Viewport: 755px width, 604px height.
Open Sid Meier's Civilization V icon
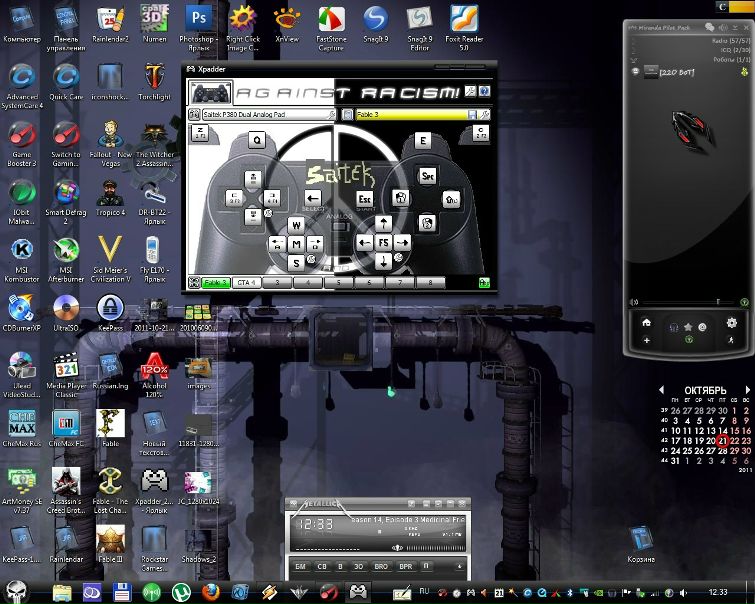(x=110, y=259)
